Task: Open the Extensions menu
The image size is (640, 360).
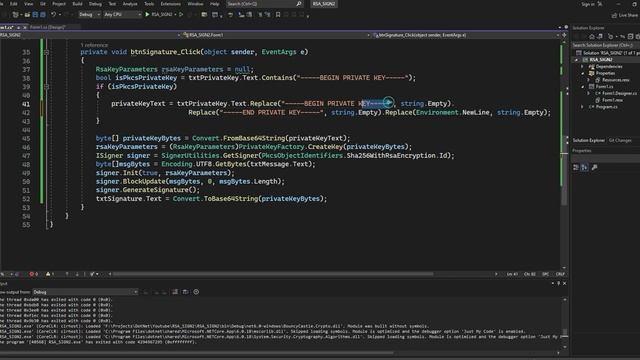Action: [x=170, y=4]
